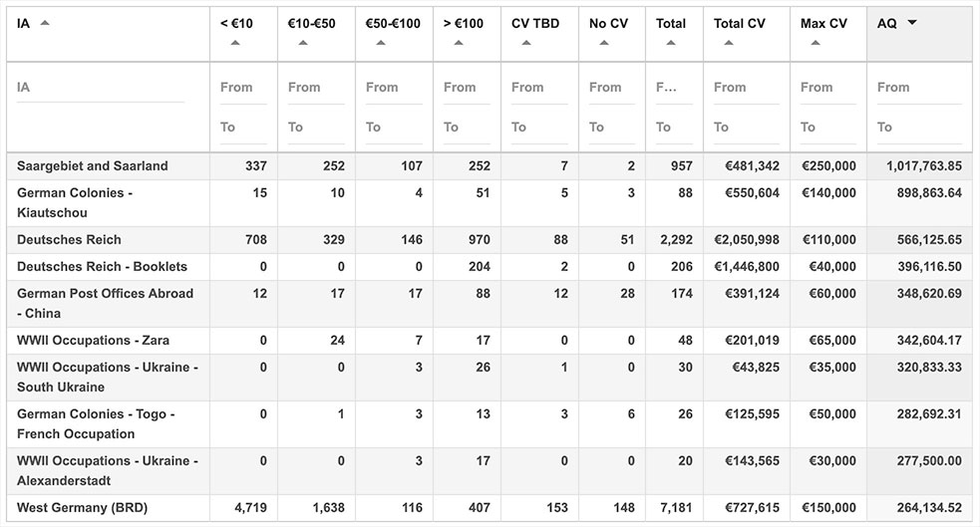The image size is (980, 527).
Task: Click the sort arrow under €50-€100
Action: pyautogui.click(x=381, y=43)
